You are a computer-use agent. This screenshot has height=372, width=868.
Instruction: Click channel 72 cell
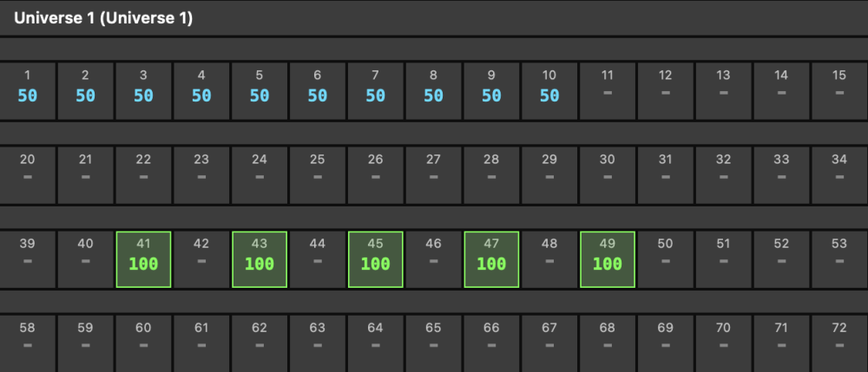[839, 340]
